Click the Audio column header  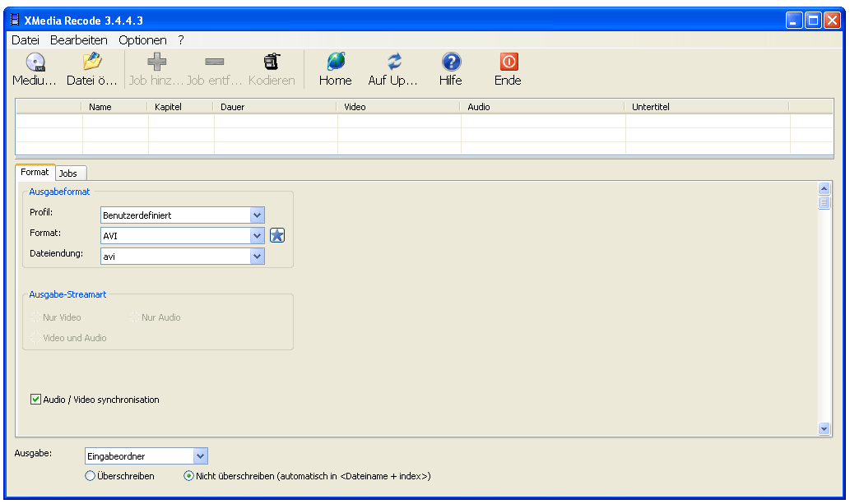coord(542,107)
